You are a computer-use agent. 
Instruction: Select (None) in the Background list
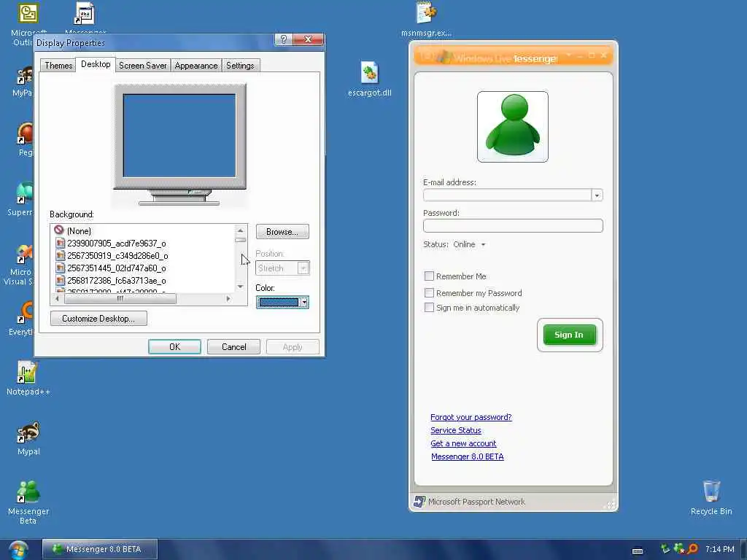pyautogui.click(x=79, y=231)
